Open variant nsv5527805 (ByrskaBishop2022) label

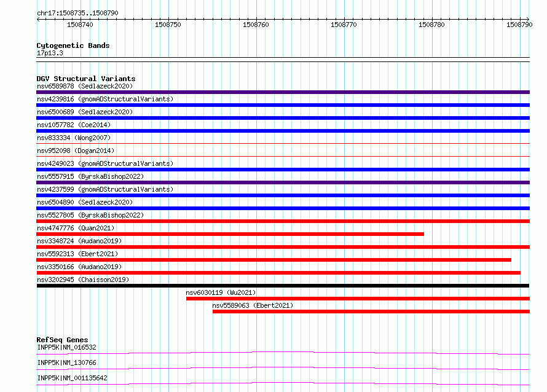(90, 215)
